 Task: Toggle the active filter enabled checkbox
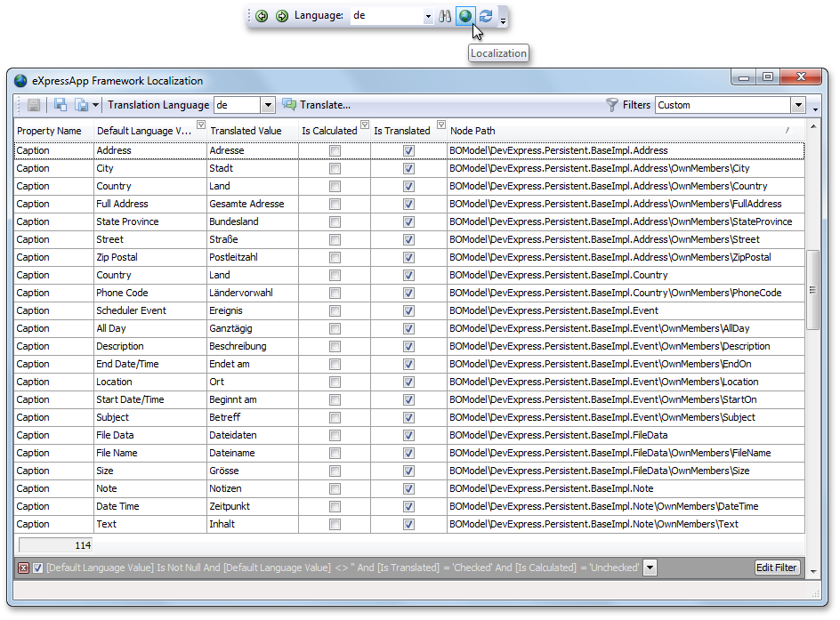(37, 568)
